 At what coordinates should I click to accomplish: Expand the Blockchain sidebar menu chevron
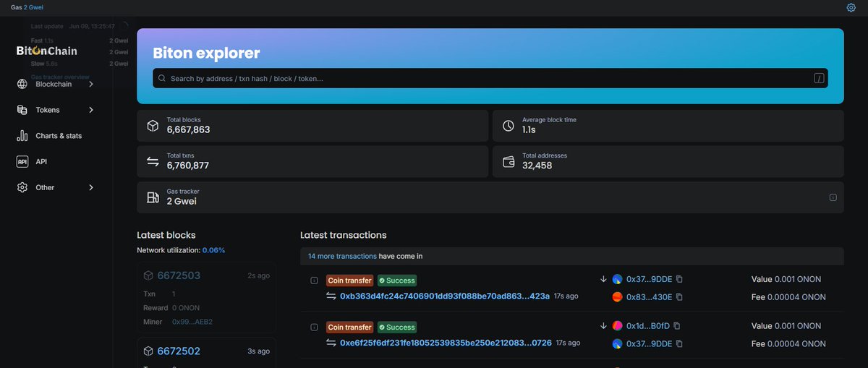coord(91,85)
